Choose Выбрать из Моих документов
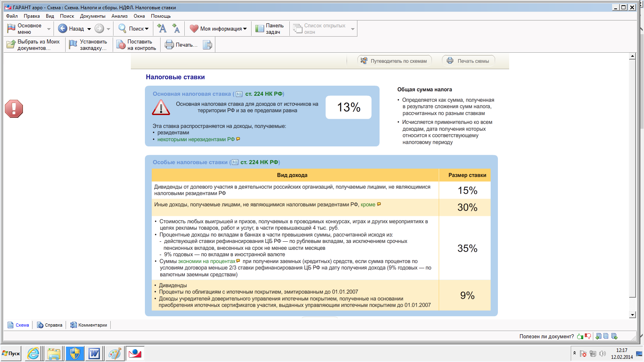Screen dimensions: 644x362 (33, 45)
